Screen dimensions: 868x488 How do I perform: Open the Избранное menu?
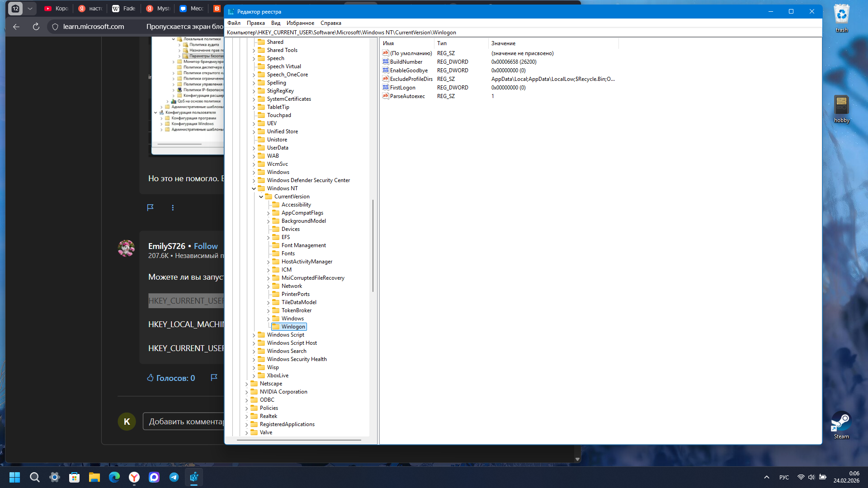coord(300,23)
